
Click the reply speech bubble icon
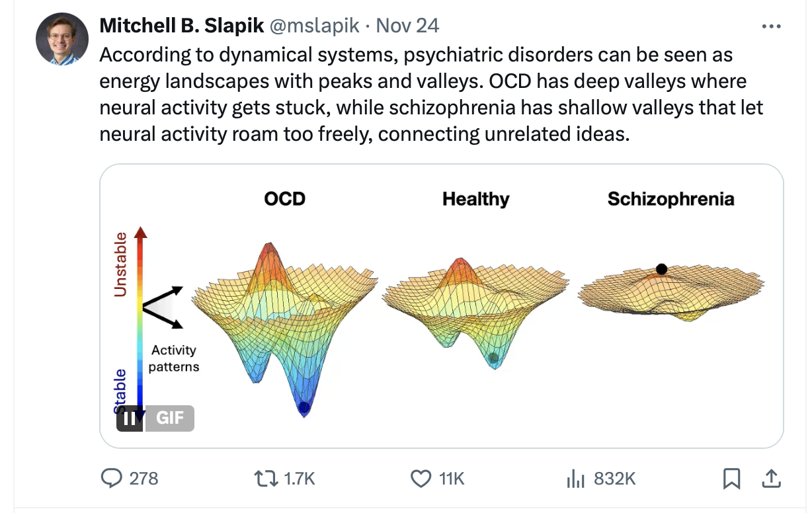tap(111, 478)
